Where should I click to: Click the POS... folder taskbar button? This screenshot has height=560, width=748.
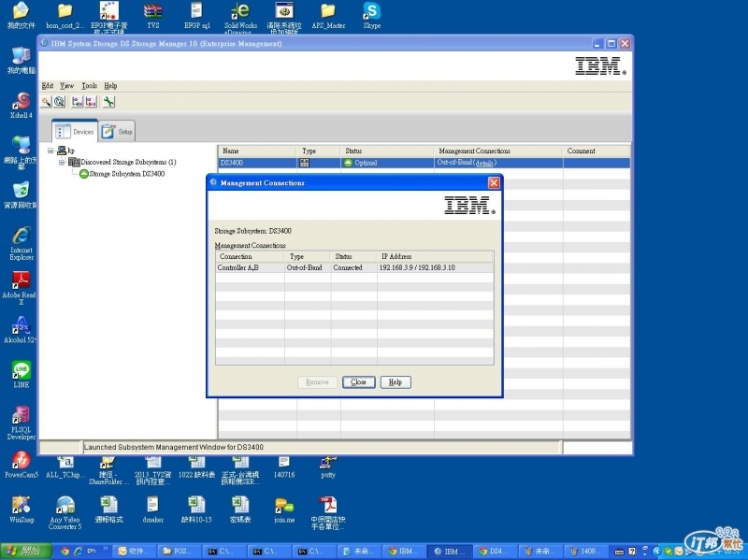(x=179, y=552)
